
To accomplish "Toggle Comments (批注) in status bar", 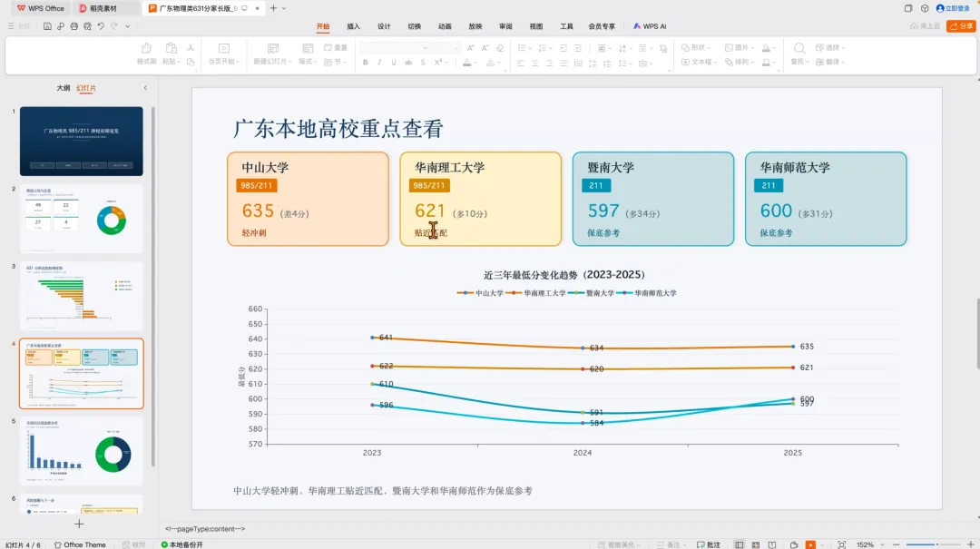I will pos(709,544).
